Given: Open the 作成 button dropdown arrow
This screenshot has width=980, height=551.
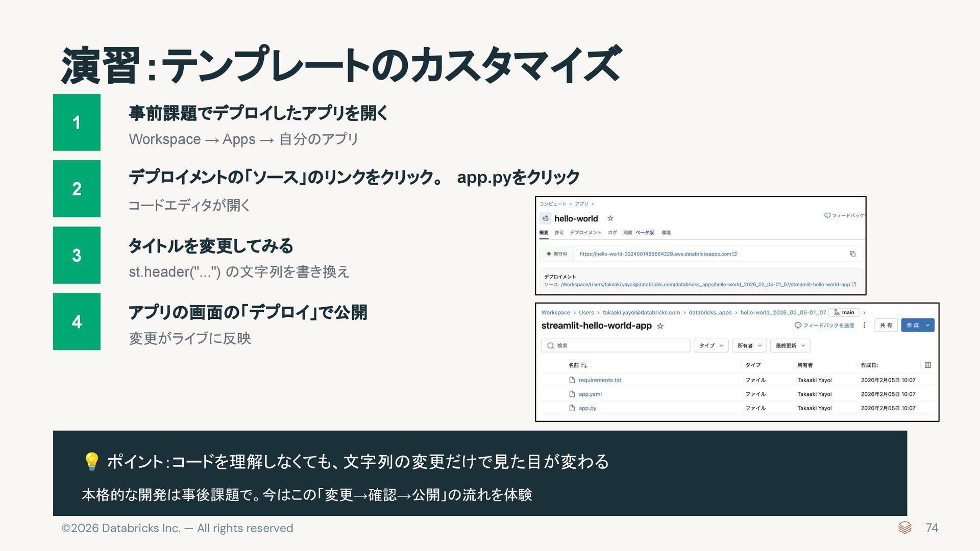Looking at the screenshot, I should [927, 325].
